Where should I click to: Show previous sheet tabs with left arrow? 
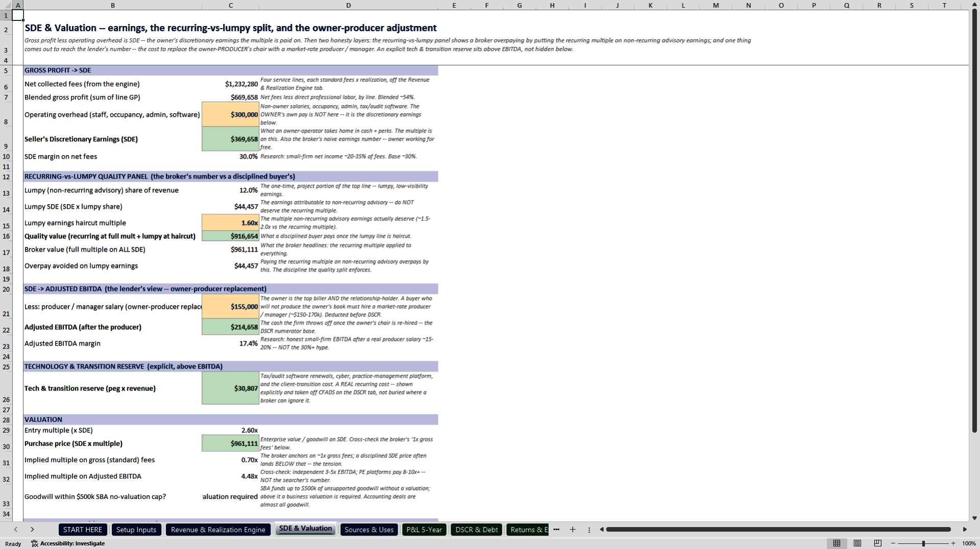coord(16,530)
